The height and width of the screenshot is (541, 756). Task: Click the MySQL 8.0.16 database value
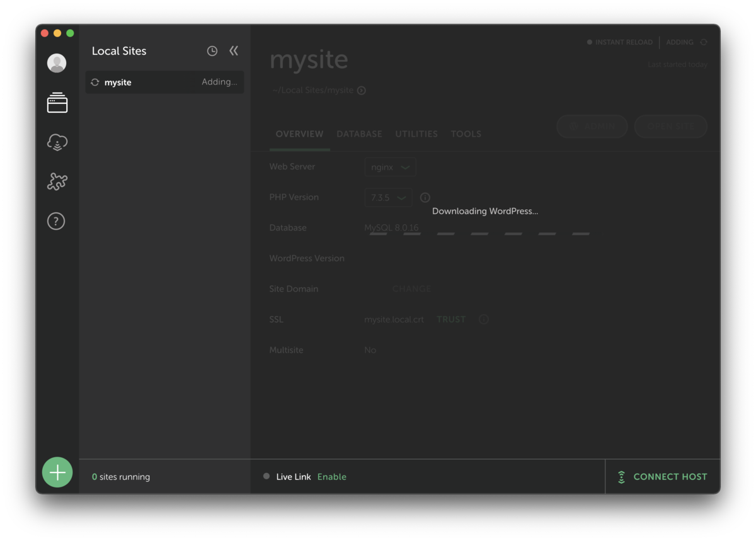coord(391,228)
